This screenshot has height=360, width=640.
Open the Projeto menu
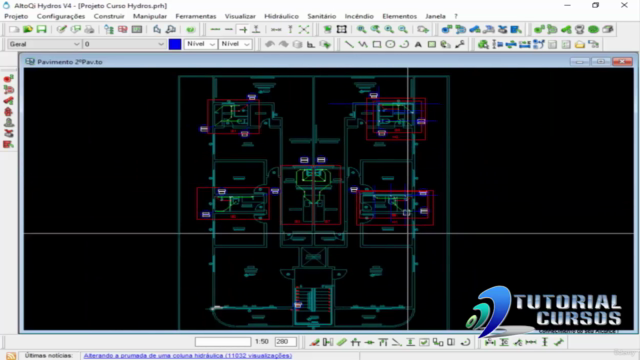tap(16, 16)
